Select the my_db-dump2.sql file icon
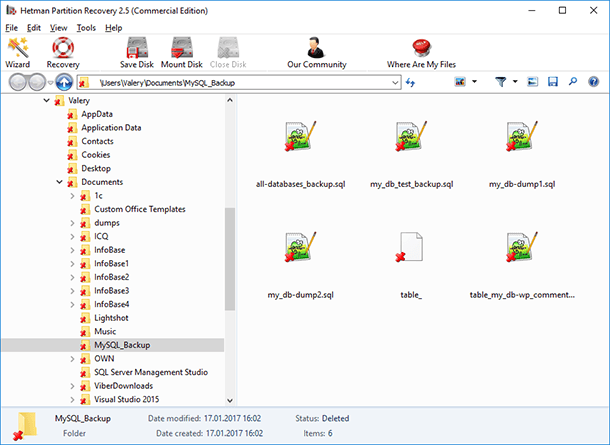This screenshot has height=445, width=610. [x=300, y=247]
